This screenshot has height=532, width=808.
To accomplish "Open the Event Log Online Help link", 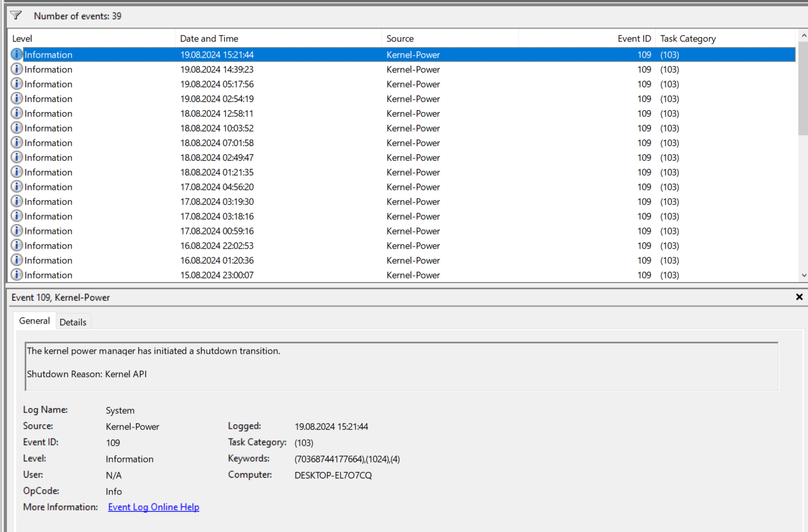I will [153, 507].
